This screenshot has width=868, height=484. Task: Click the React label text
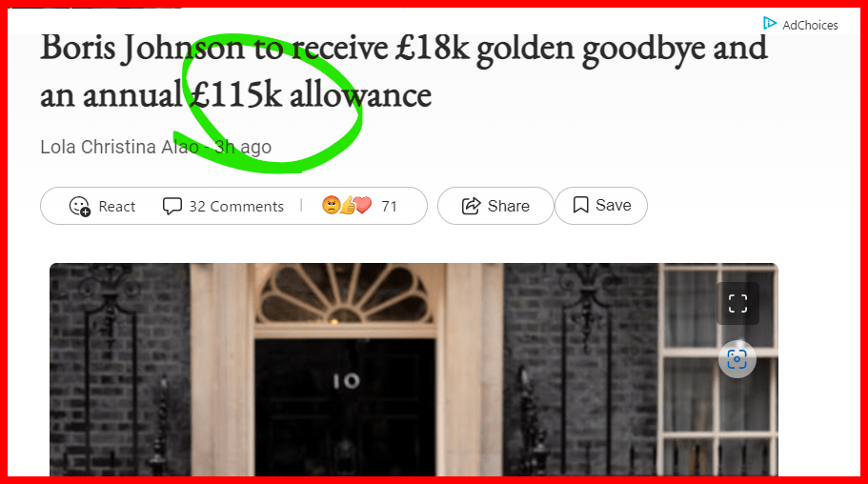coord(117,207)
